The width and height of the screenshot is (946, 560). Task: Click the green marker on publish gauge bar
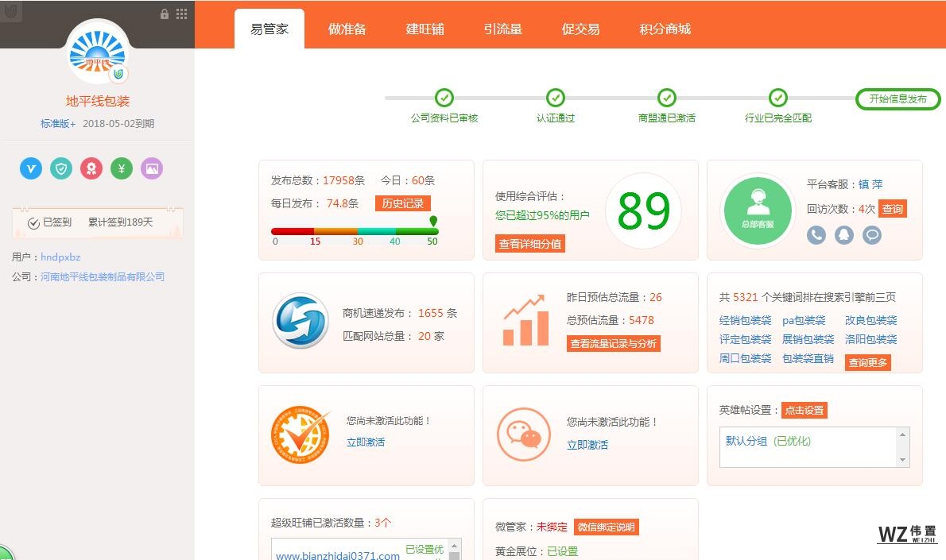click(433, 222)
